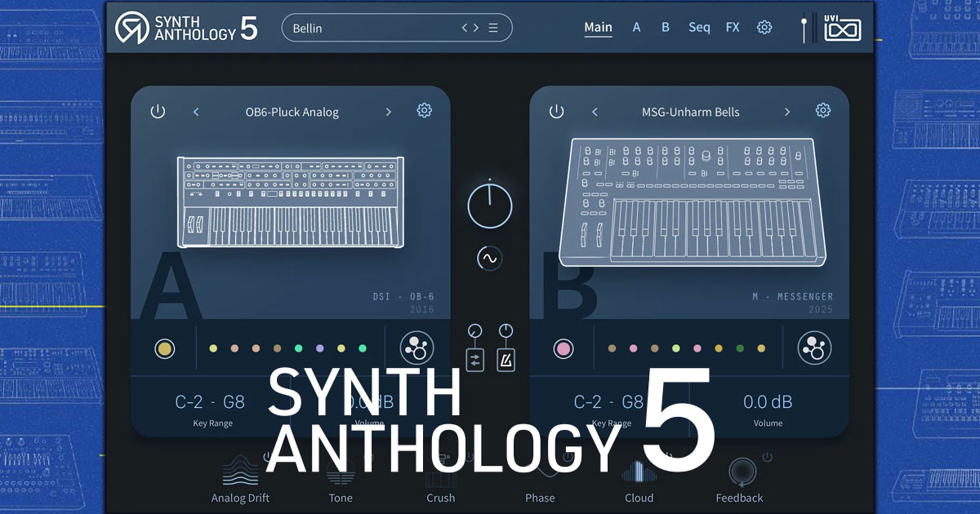This screenshot has width=980, height=514.
Task: Open the Analog Drift effect
Action: pos(240,479)
